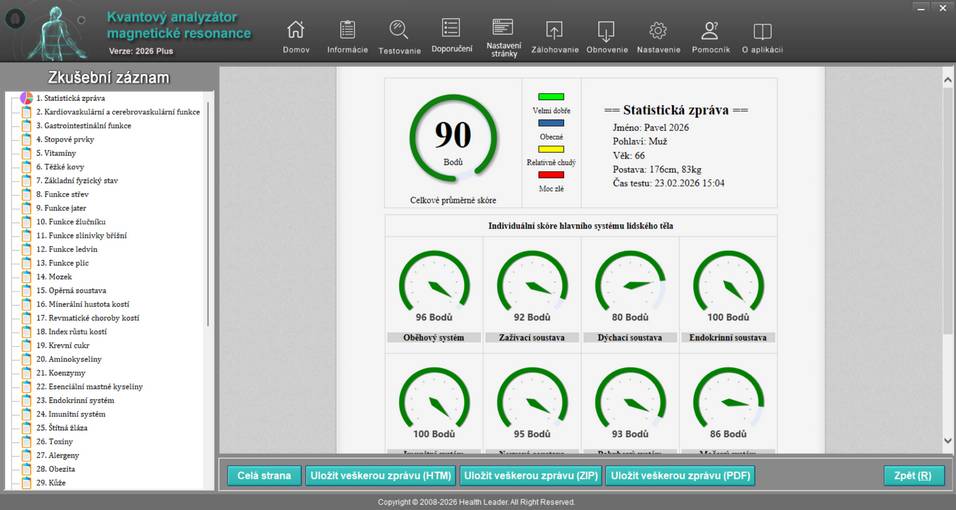Go to Domov home icon
The height and width of the screenshot is (510, 956).
click(x=296, y=29)
